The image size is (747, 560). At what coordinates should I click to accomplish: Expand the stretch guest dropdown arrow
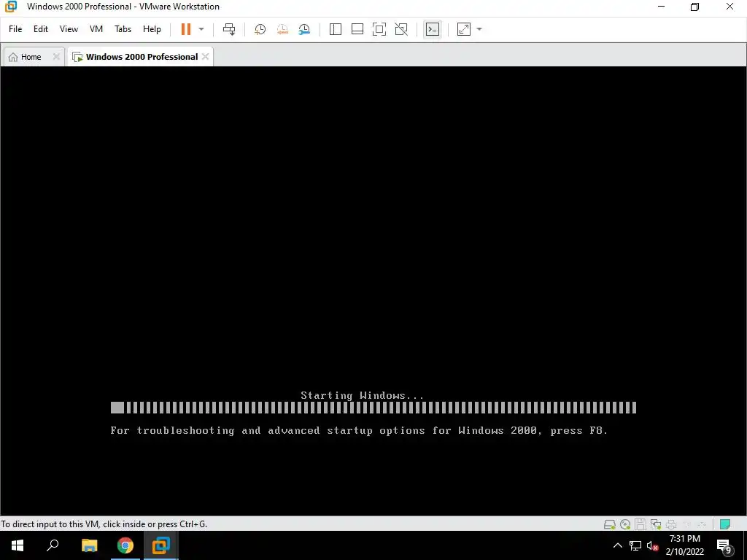point(479,29)
